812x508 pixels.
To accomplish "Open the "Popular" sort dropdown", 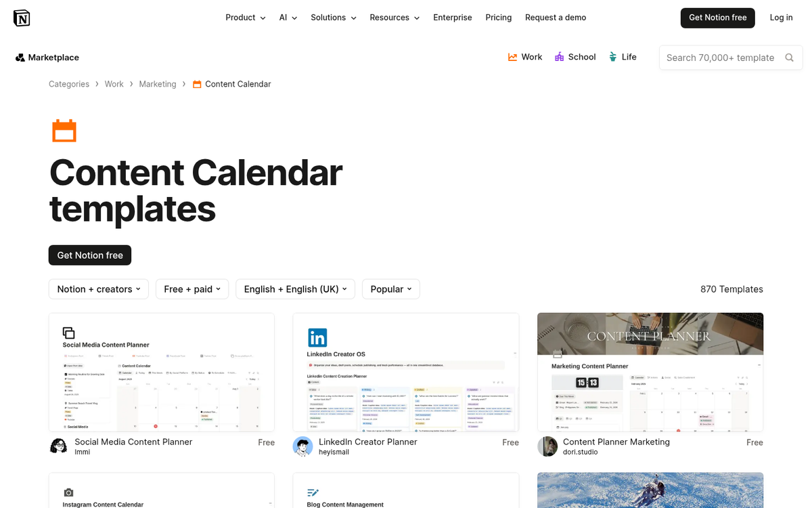I will pyautogui.click(x=390, y=289).
